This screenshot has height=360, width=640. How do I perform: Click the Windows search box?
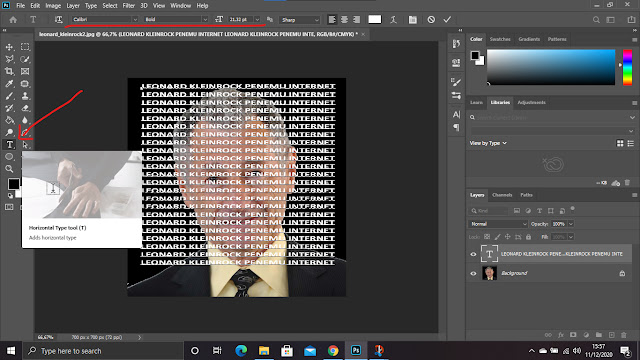(x=104, y=351)
